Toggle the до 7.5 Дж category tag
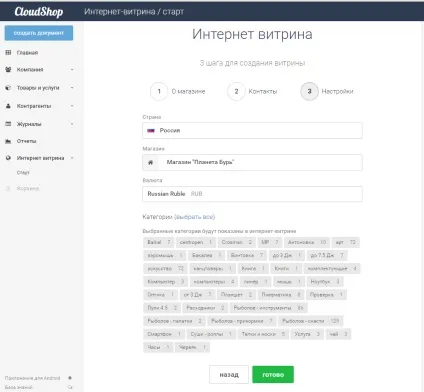The image size is (424, 392). (327, 255)
